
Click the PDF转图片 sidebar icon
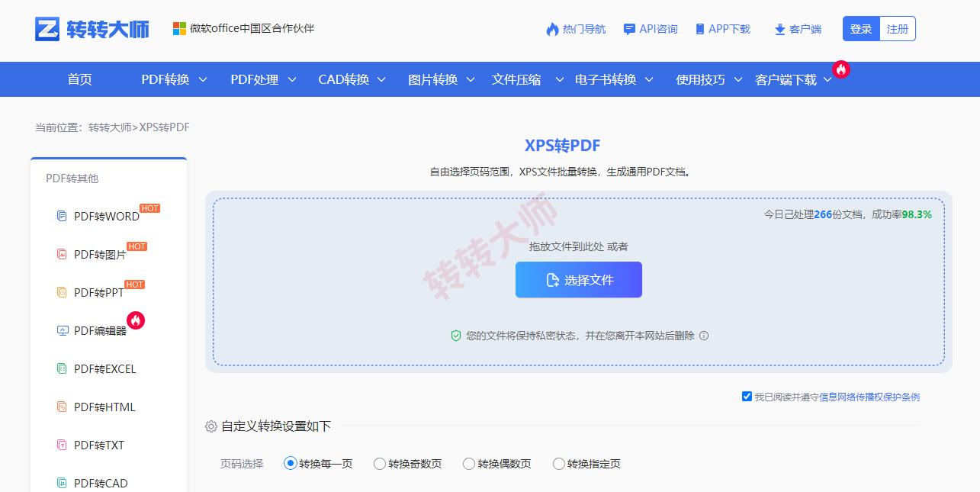pyautogui.click(x=63, y=254)
